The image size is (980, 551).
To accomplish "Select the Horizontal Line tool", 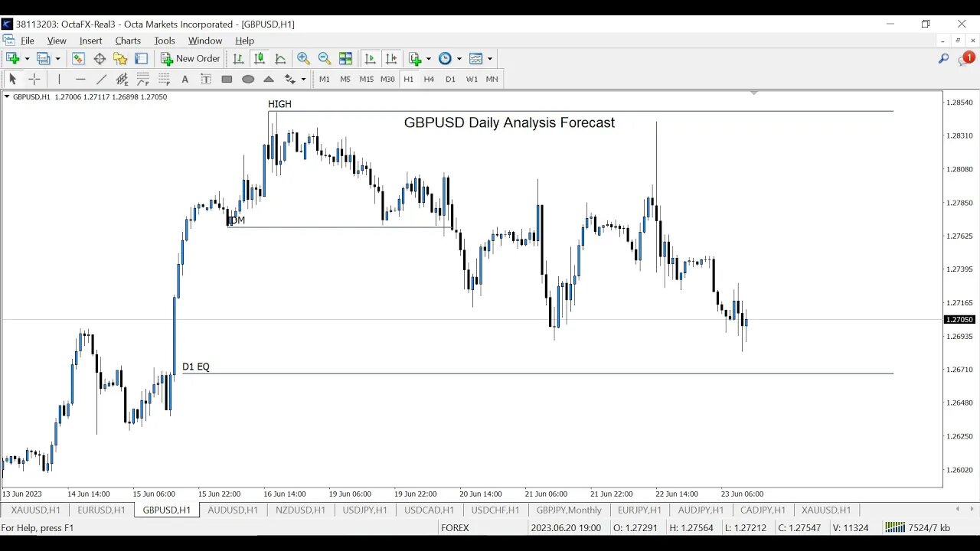I will click(80, 79).
